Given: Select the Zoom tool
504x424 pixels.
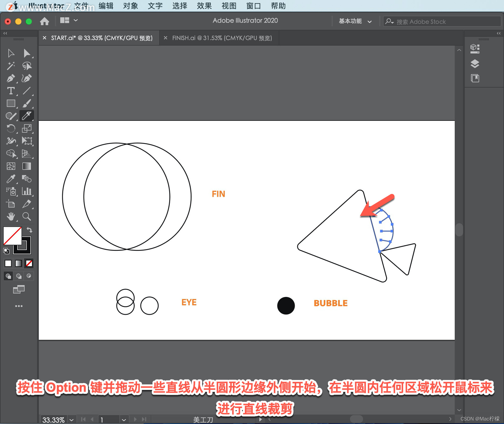Looking at the screenshot, I should pos(27,217).
